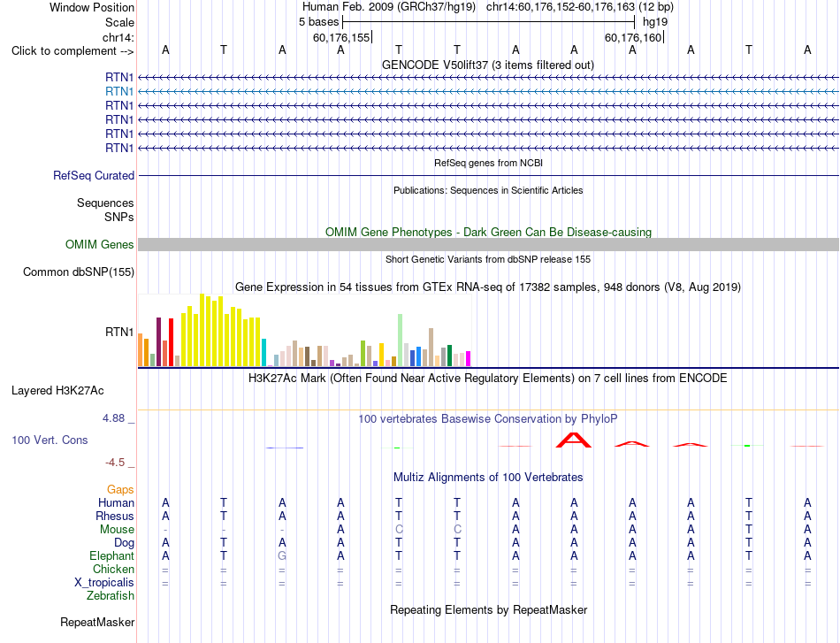This screenshot has width=840, height=643.
Task: Open the 'Gene Expression in 54 tissues' title
Action: 488,287
